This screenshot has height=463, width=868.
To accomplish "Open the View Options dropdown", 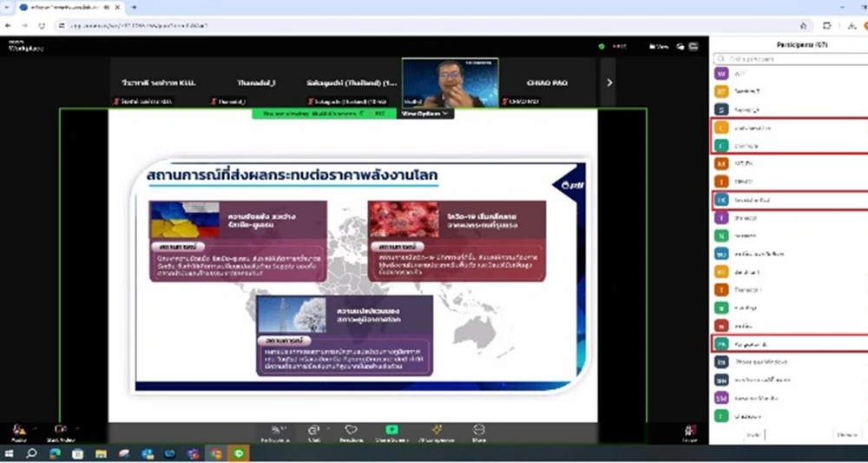I will (x=425, y=114).
